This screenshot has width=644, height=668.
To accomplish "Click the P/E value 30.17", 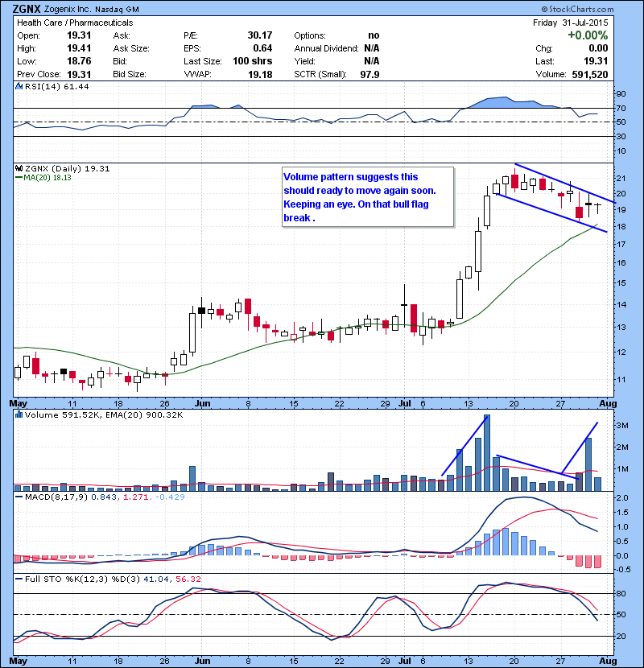I will click(x=259, y=35).
